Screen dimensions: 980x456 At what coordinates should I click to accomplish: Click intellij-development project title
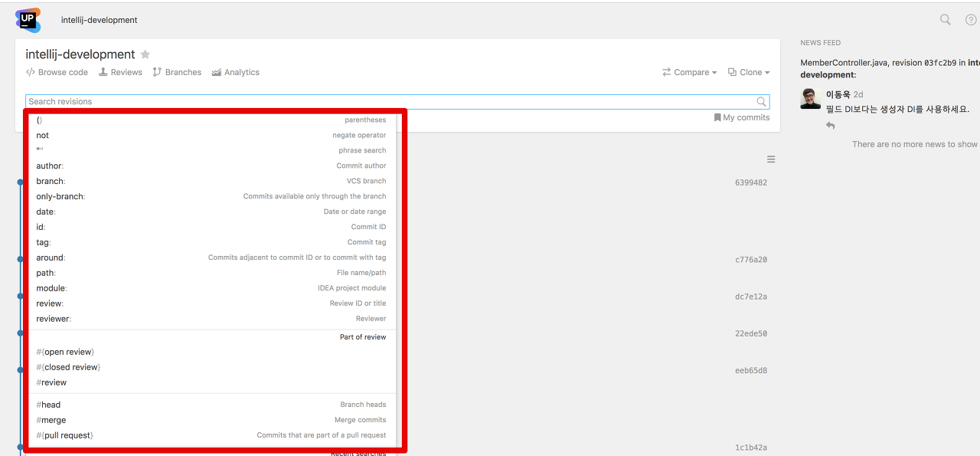pyautogui.click(x=80, y=54)
